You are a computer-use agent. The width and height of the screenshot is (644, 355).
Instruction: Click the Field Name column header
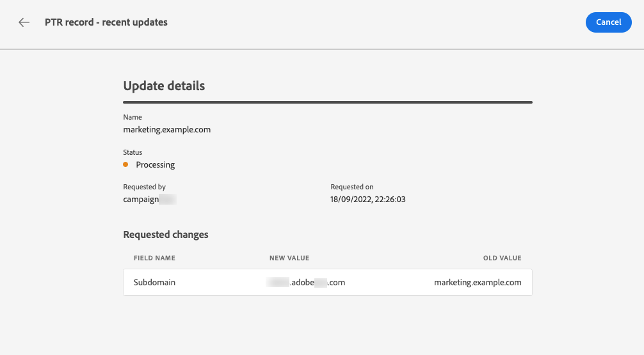click(154, 258)
